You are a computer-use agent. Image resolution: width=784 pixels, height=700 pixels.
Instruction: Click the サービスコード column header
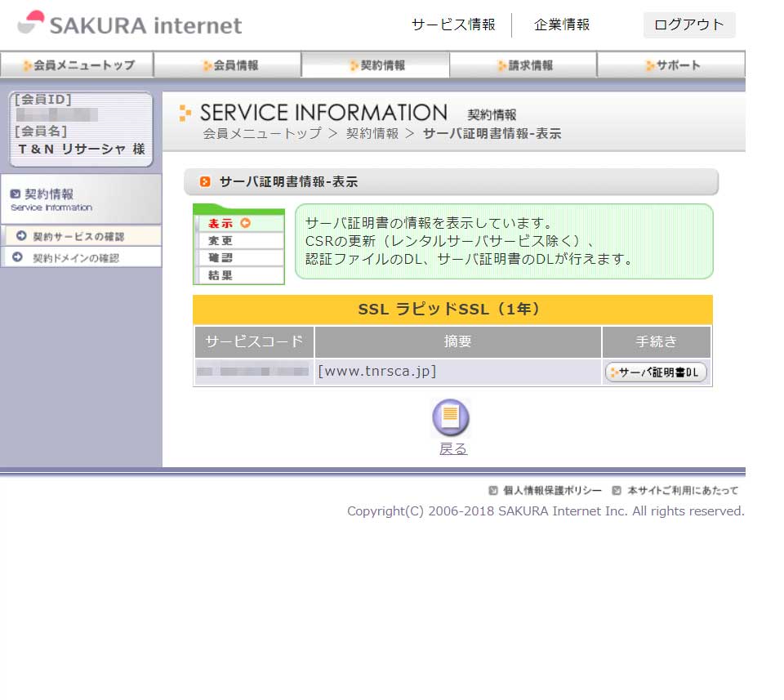254,341
